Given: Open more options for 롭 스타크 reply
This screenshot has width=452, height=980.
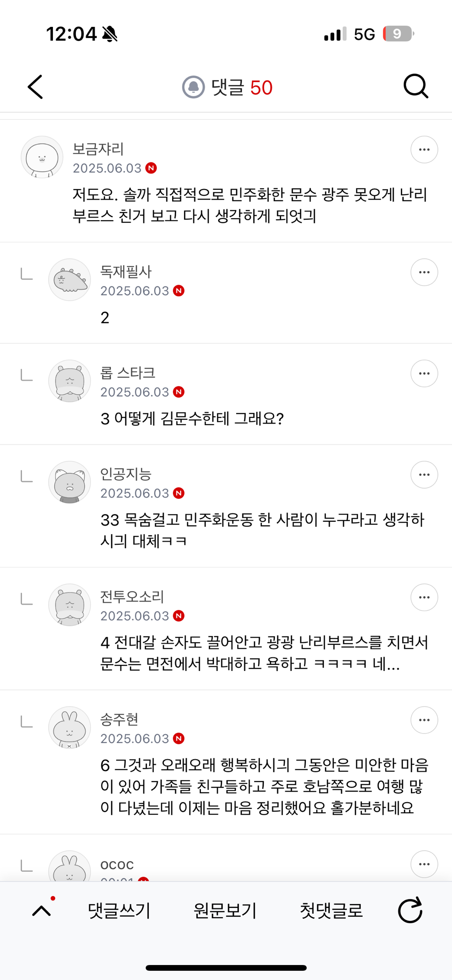Looking at the screenshot, I should [x=424, y=373].
